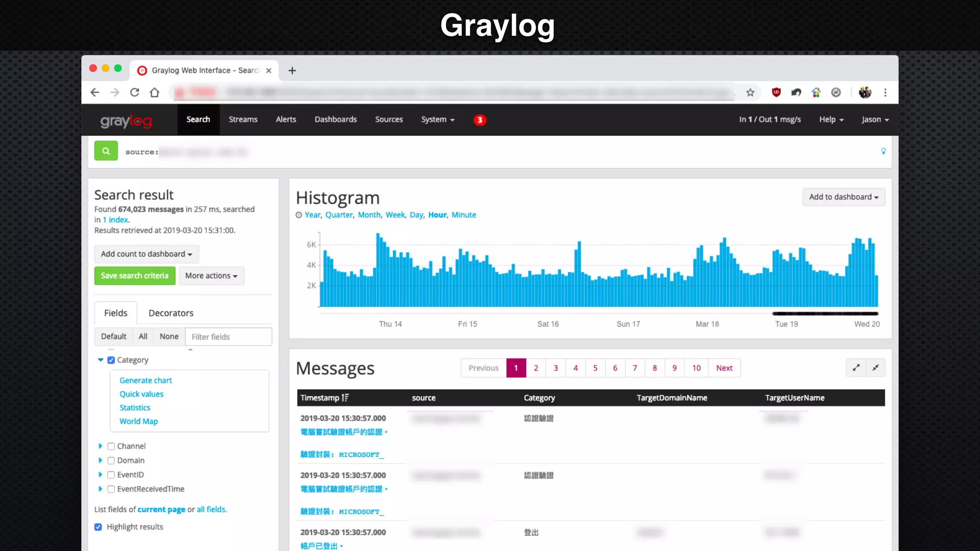Click the browser back arrow

tap(95, 92)
